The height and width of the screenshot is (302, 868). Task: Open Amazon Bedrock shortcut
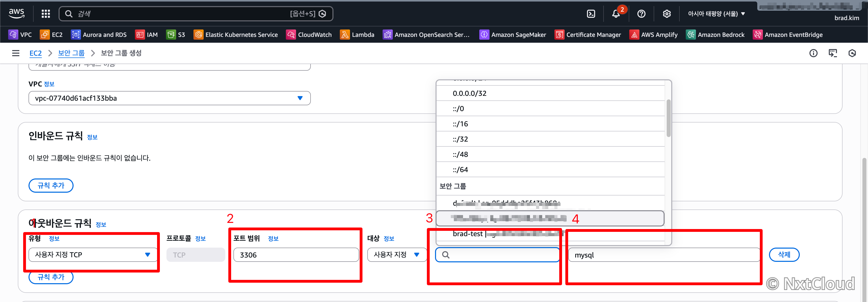(715, 34)
